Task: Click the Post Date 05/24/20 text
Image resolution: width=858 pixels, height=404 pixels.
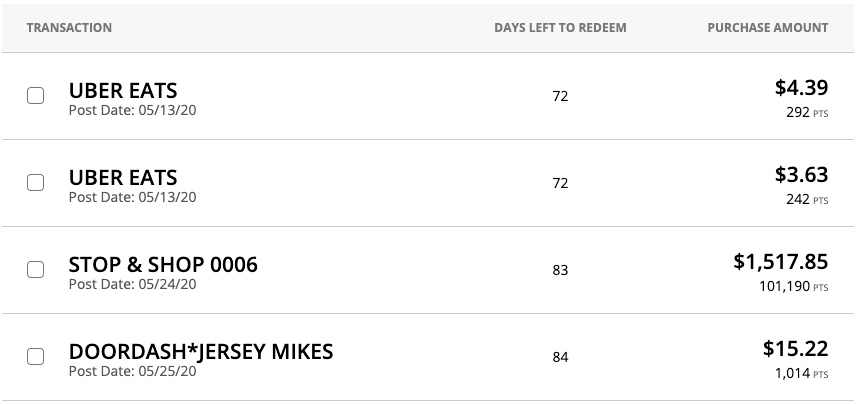Action: (132, 284)
